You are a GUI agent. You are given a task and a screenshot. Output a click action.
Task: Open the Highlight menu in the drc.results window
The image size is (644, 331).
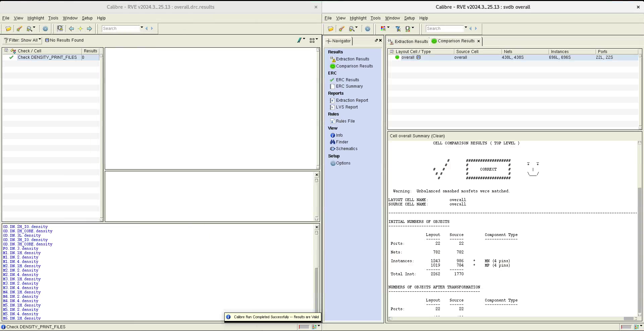pyautogui.click(x=36, y=18)
